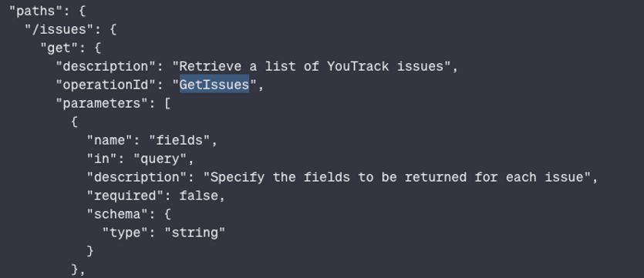Viewport: 644px width, 278px height.
Task: Click the "string" type value
Action: (x=195, y=233)
